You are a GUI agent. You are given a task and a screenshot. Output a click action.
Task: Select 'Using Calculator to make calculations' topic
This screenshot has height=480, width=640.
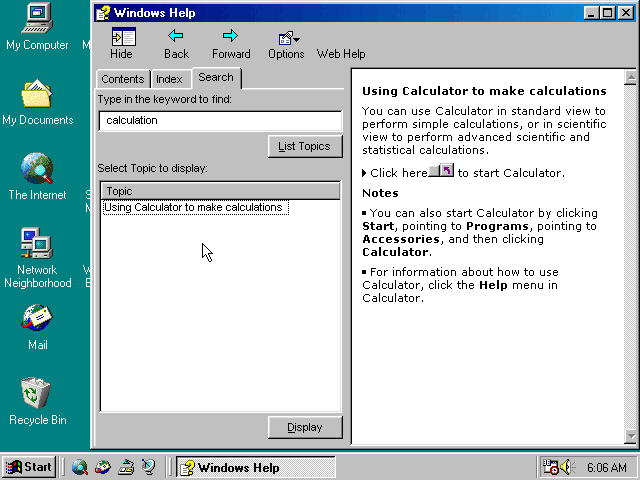(x=195, y=207)
